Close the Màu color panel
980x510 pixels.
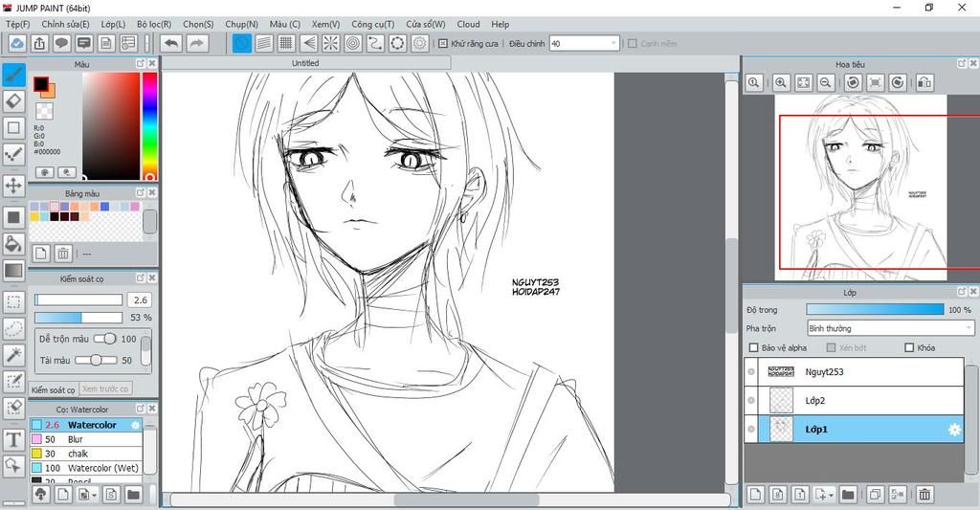(152, 64)
